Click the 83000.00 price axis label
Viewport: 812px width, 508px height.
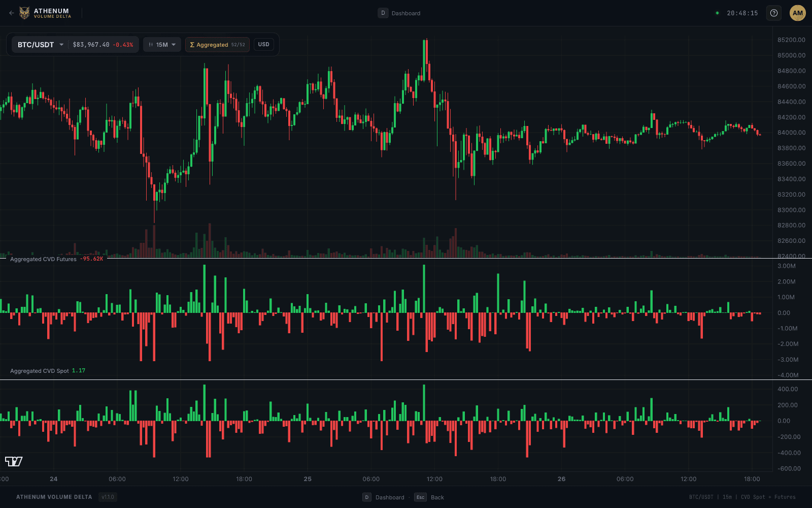coord(791,210)
